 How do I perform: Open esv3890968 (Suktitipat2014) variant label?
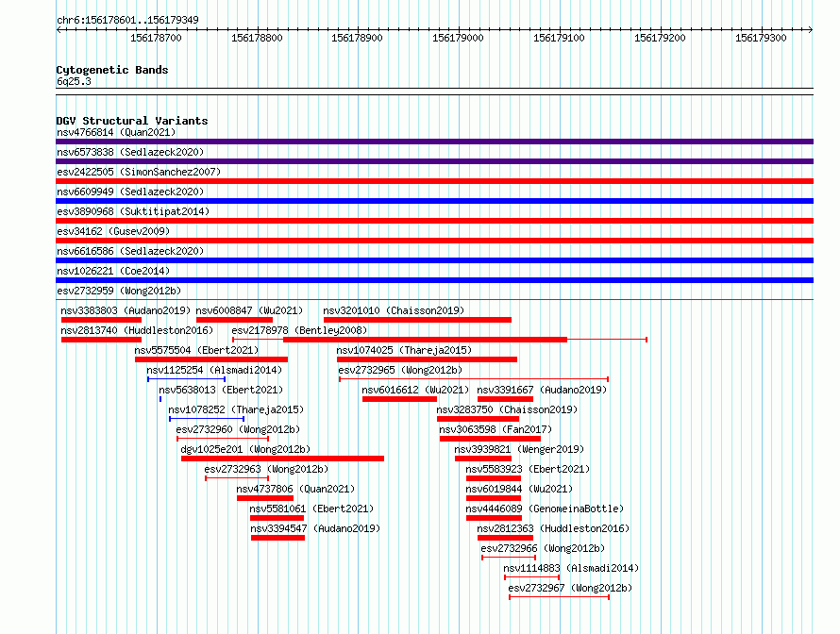133,211
